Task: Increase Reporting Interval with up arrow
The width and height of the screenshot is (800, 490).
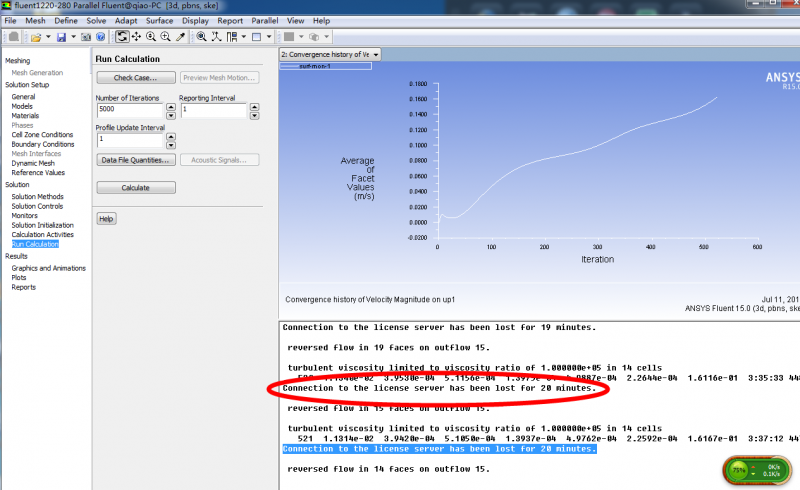Action: click(x=255, y=107)
